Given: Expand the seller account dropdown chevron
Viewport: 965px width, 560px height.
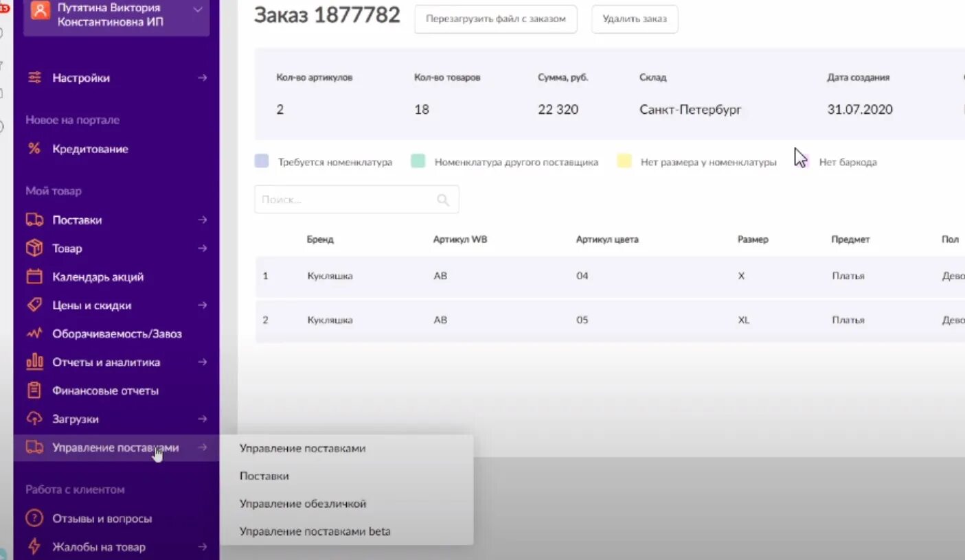Looking at the screenshot, I should (x=198, y=9).
